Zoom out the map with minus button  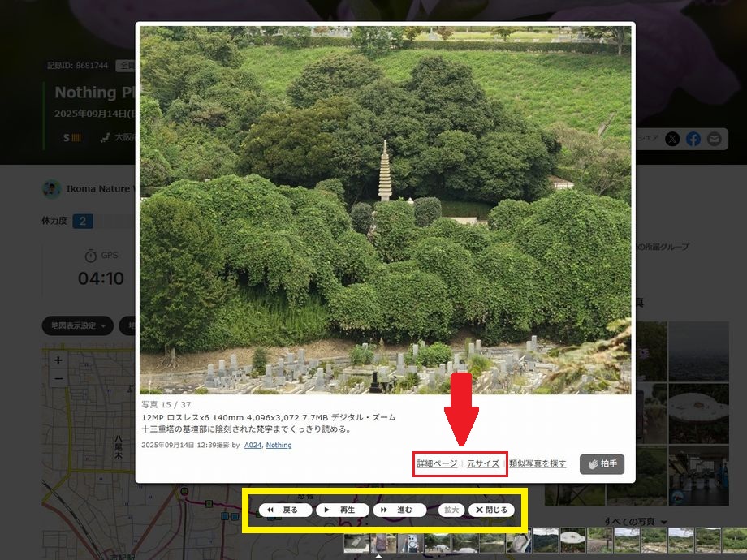tap(58, 379)
